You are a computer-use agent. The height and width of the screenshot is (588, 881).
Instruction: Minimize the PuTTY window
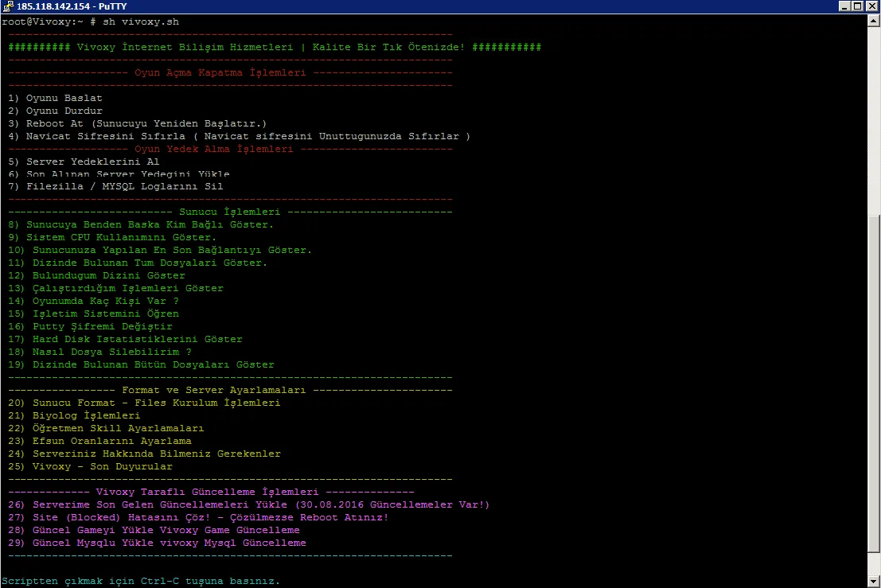tap(844, 6)
